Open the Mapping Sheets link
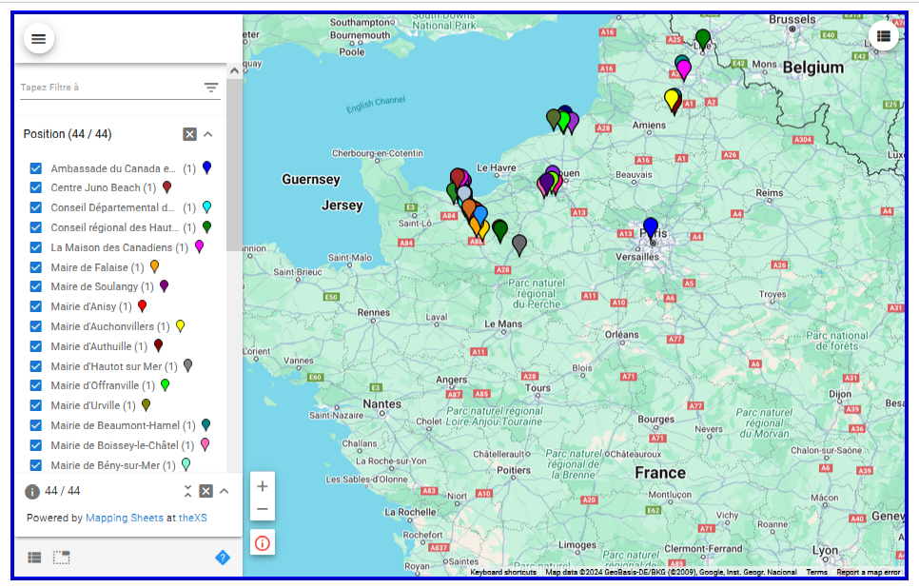This screenshot has height=588, width=919. (124, 519)
